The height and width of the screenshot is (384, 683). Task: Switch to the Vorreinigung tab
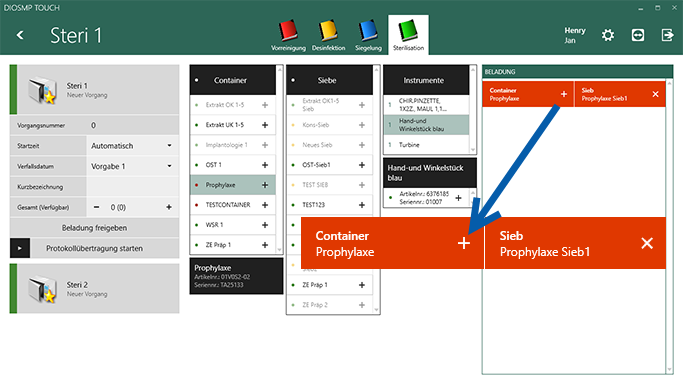coord(288,36)
